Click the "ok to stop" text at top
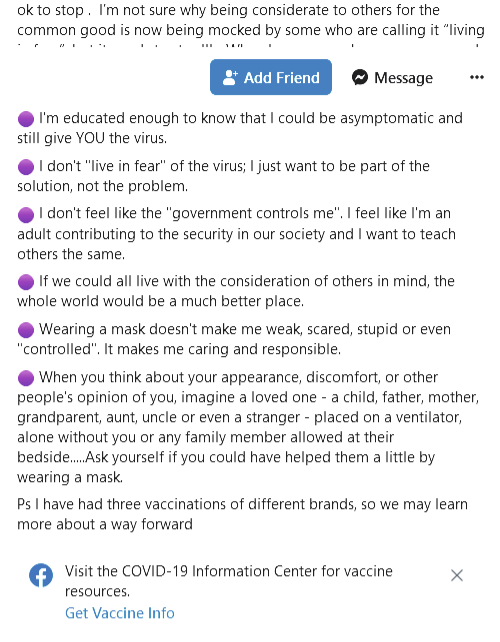Screen dimensions: 500x642 50,10
